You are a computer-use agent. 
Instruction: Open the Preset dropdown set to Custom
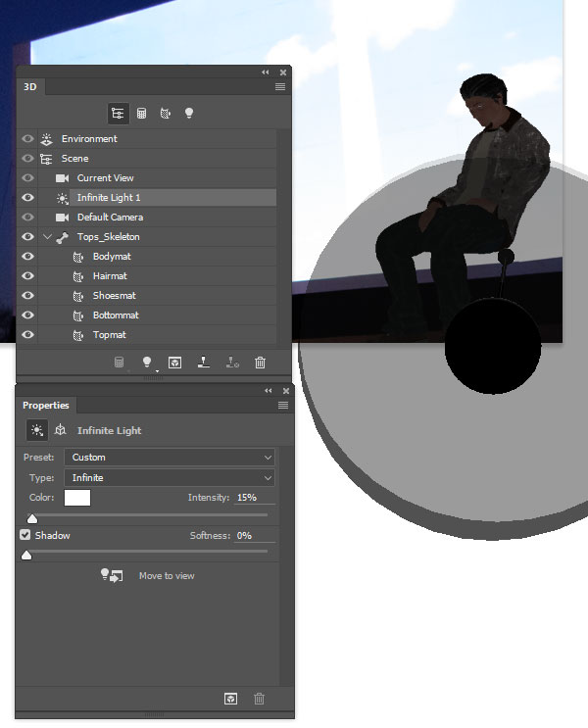169,458
